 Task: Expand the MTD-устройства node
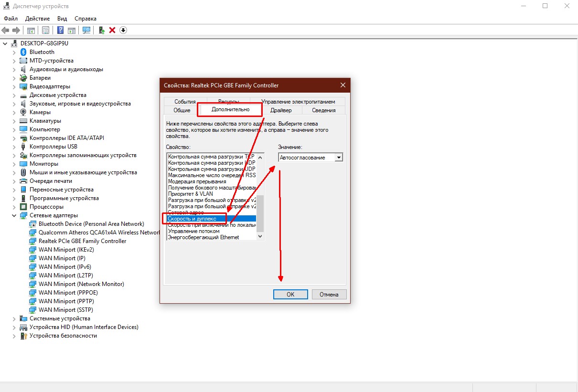tap(14, 61)
